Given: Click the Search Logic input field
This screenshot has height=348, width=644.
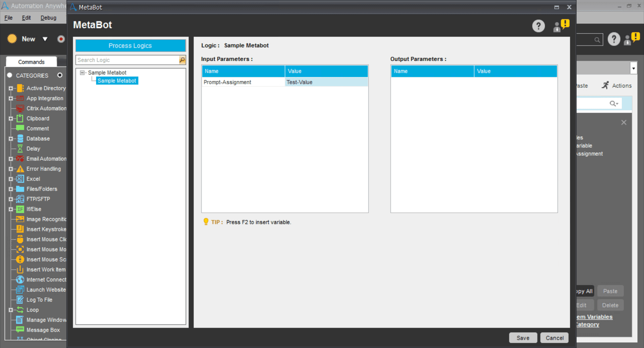Looking at the screenshot, I should point(127,60).
